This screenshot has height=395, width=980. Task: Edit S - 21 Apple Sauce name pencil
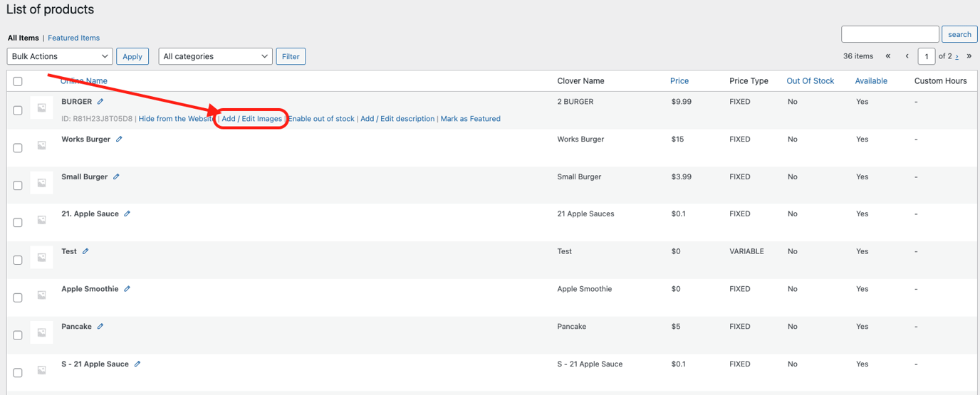(137, 364)
